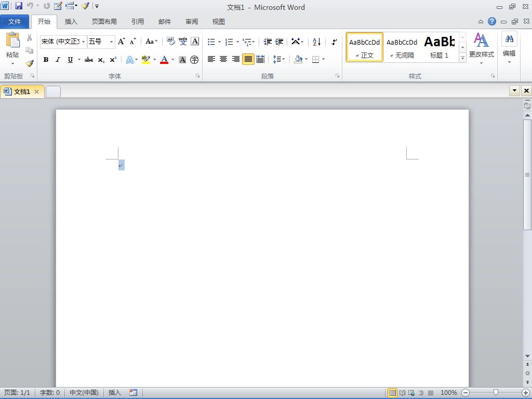Click the Paste clipboard icon

click(12, 40)
